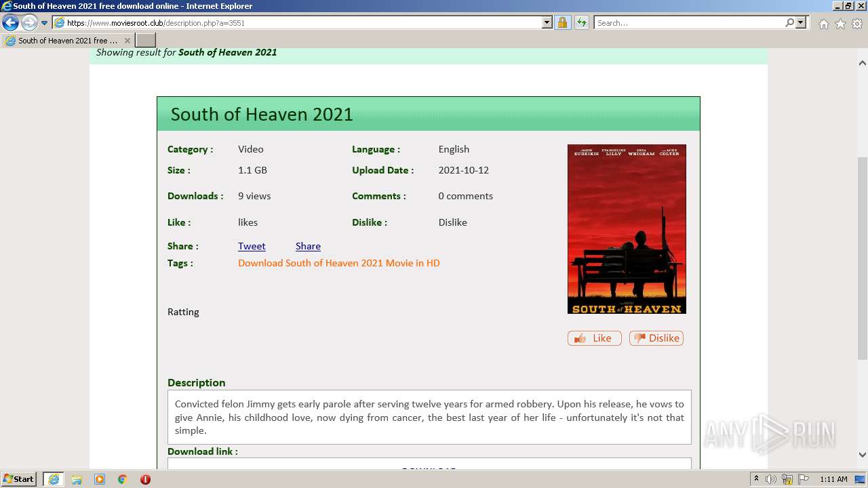The width and height of the screenshot is (868, 488).
Task: Open the recent pages dropdown arrow
Action: [x=45, y=23]
